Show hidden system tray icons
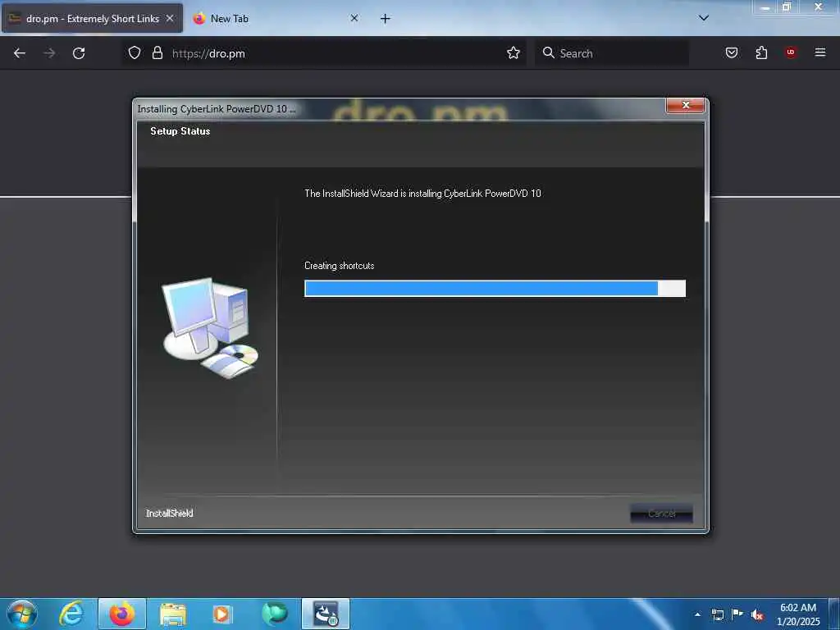Image resolution: width=840 pixels, height=630 pixels. tap(697, 614)
